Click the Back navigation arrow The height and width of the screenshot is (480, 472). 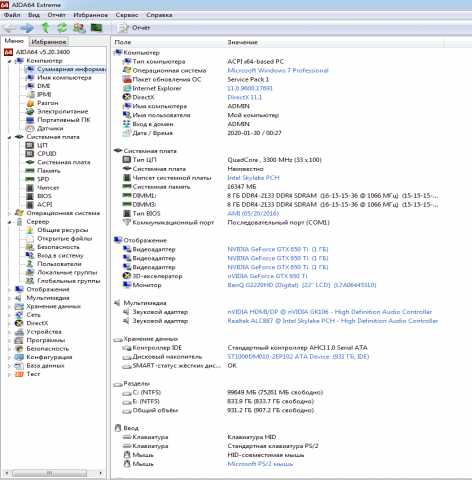[x=10, y=28]
